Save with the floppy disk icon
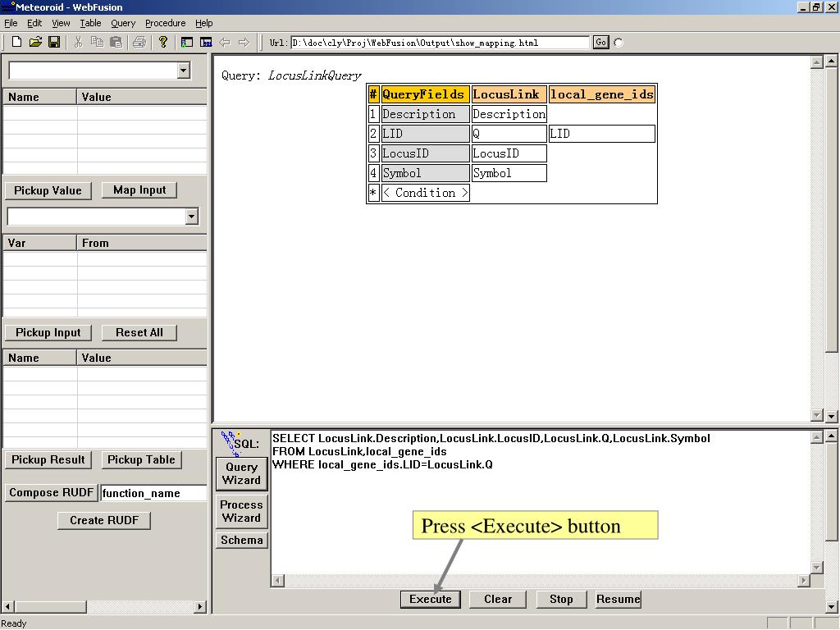 point(53,42)
